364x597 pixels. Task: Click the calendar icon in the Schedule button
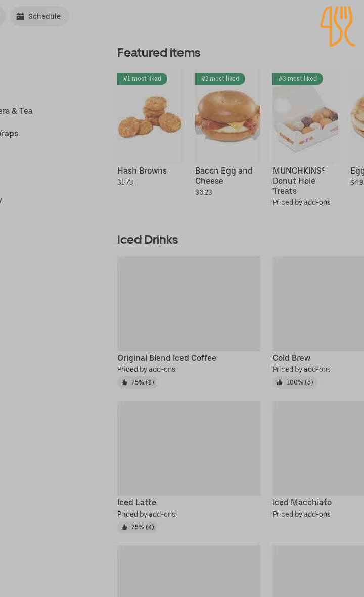(x=20, y=16)
